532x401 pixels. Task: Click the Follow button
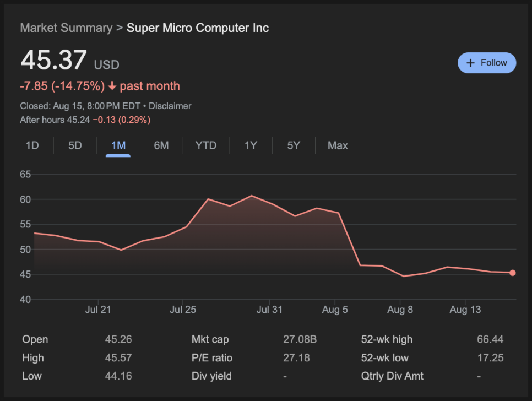(x=486, y=63)
